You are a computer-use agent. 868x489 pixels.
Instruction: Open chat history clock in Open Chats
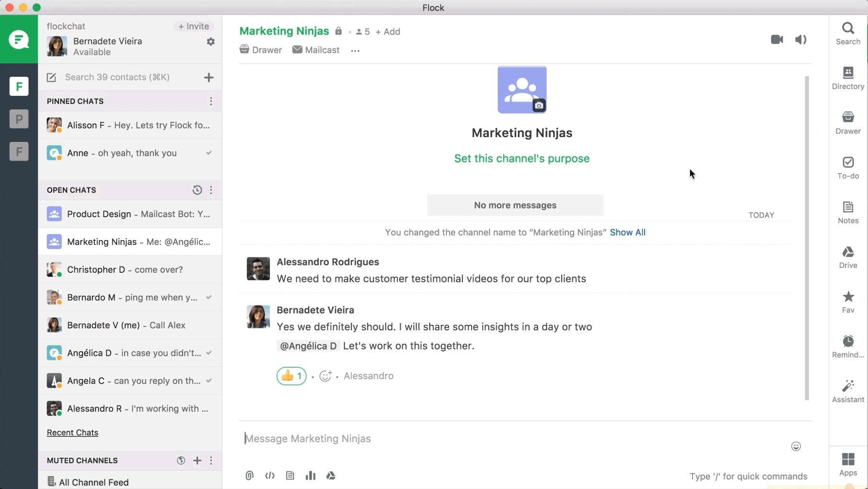[197, 190]
